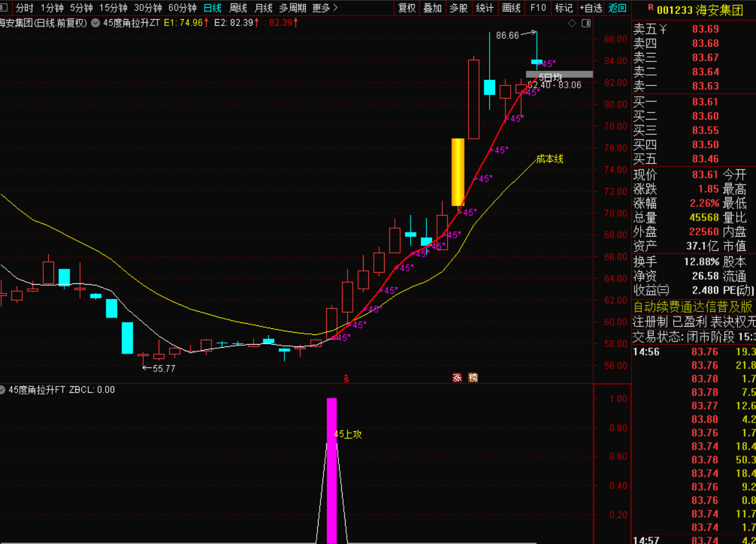Click the +自选 add to watchlist button
The height and width of the screenshot is (544, 756).
pos(590,8)
